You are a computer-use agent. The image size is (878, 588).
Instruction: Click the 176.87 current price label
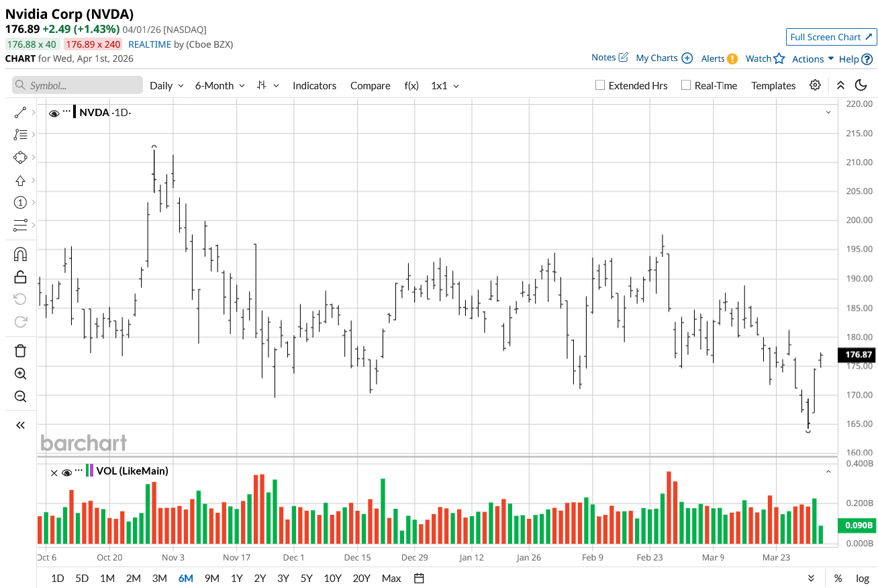pos(857,354)
